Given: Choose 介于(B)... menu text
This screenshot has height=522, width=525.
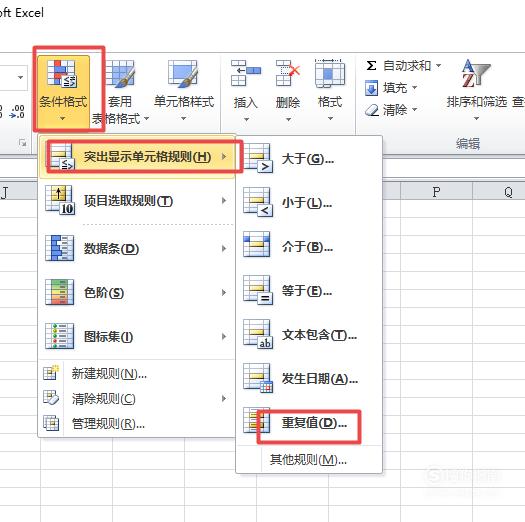Looking at the screenshot, I should pyautogui.click(x=307, y=247).
